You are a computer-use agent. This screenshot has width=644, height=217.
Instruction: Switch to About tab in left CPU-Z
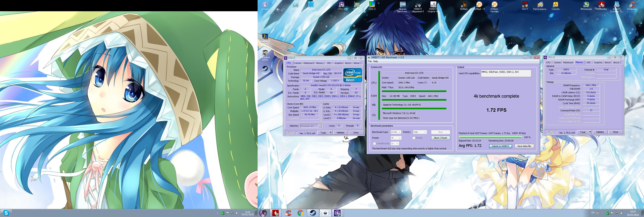point(356,63)
